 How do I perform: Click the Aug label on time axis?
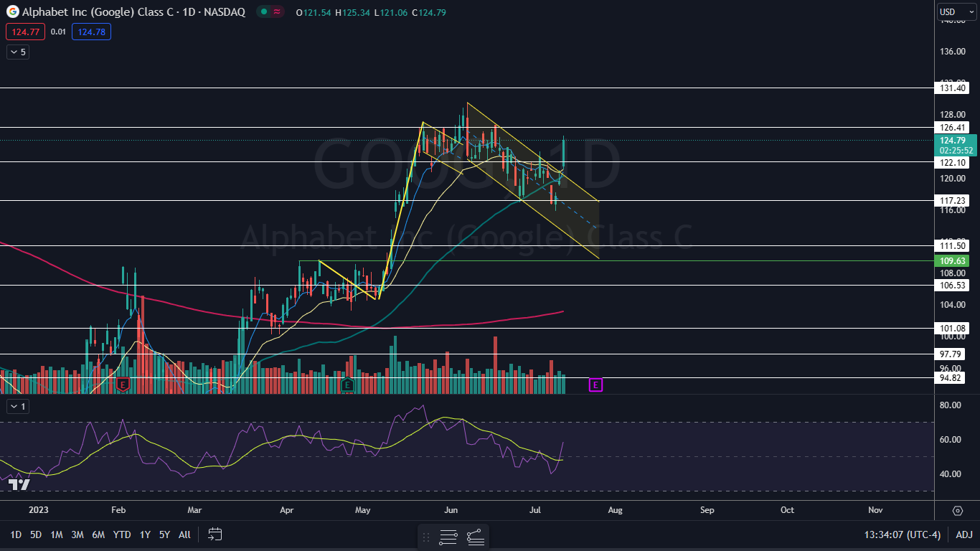(615, 510)
